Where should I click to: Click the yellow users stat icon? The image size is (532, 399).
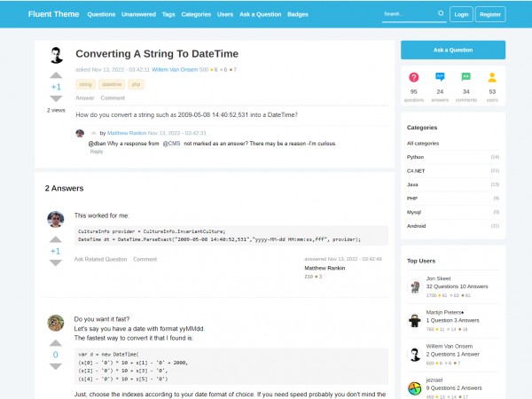(x=492, y=78)
